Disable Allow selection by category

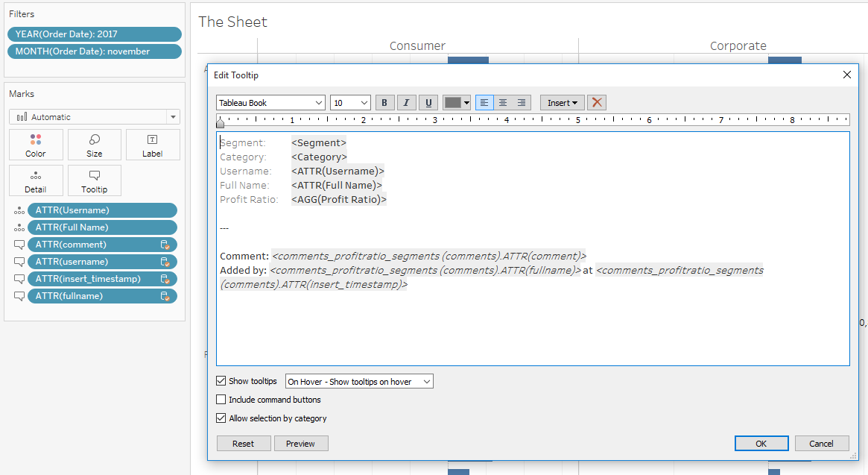(221, 418)
